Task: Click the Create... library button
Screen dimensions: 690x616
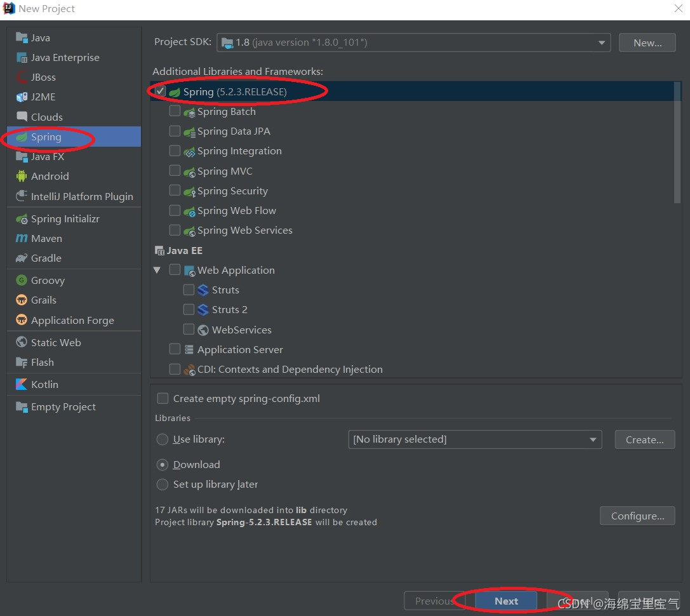Action: coord(645,439)
